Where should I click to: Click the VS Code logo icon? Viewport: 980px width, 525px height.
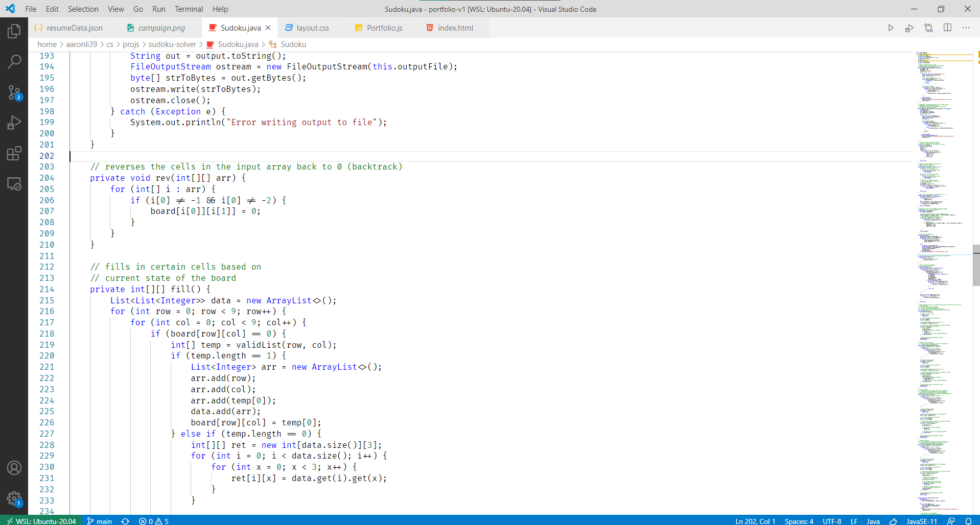tap(10, 9)
